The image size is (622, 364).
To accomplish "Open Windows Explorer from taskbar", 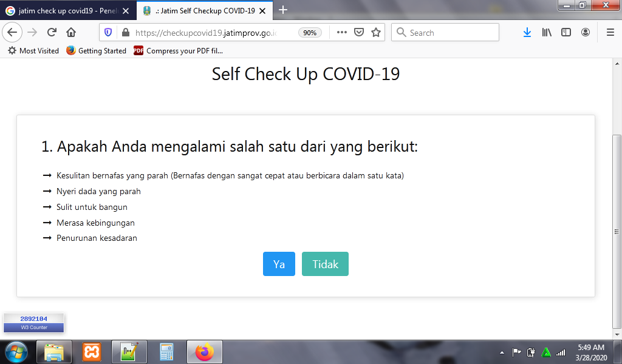I will (54, 352).
